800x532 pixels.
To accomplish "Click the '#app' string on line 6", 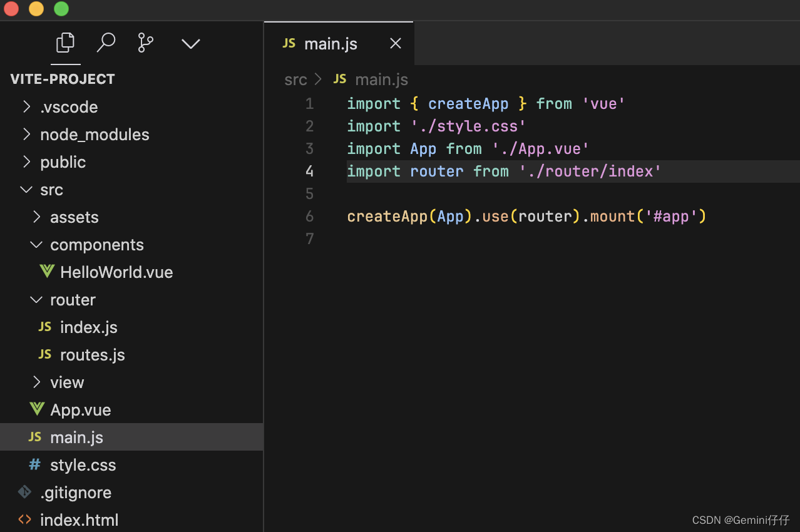I will tap(672, 216).
